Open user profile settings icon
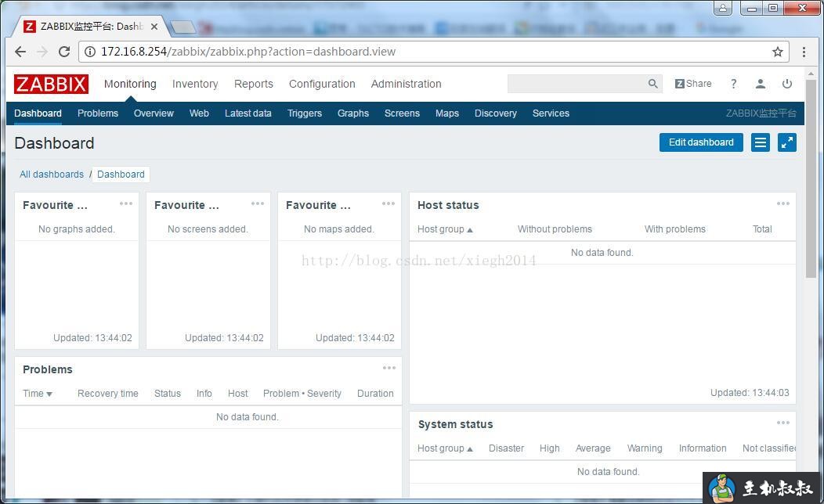This screenshot has width=824, height=504. pyautogui.click(x=760, y=83)
